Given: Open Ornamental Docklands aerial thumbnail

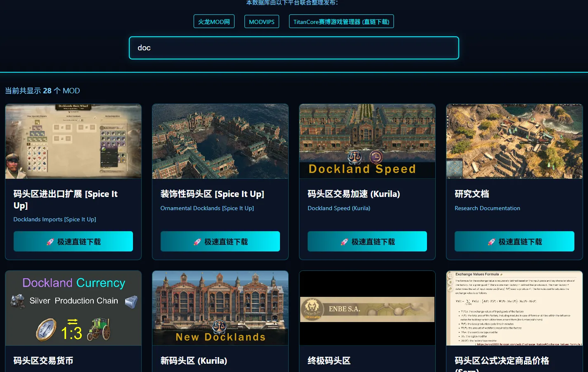Looking at the screenshot, I should pos(220,141).
